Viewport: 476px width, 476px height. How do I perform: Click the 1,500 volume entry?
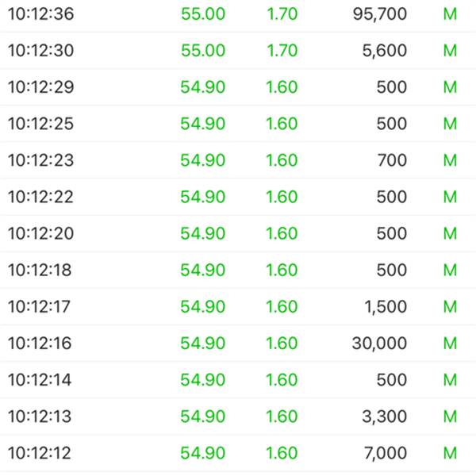[386, 306]
